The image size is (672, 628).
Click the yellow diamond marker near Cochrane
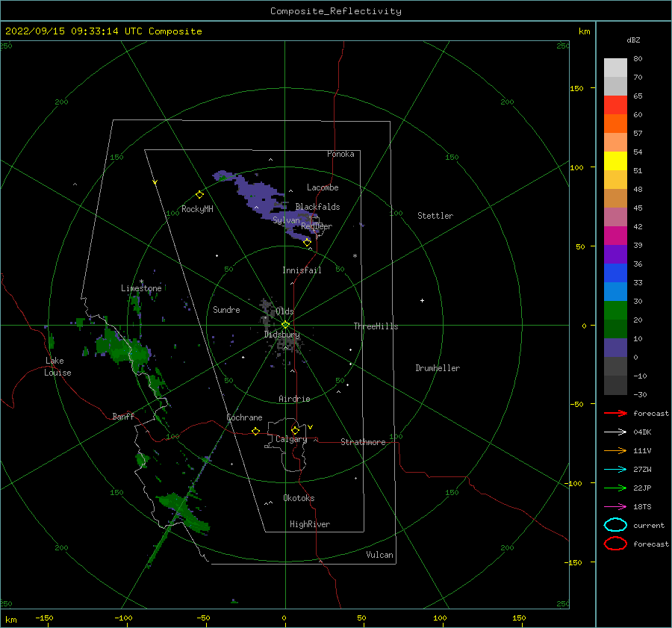pyautogui.click(x=255, y=431)
